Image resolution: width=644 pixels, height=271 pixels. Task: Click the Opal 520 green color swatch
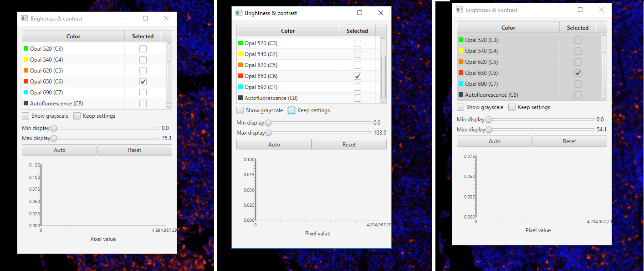[26, 48]
